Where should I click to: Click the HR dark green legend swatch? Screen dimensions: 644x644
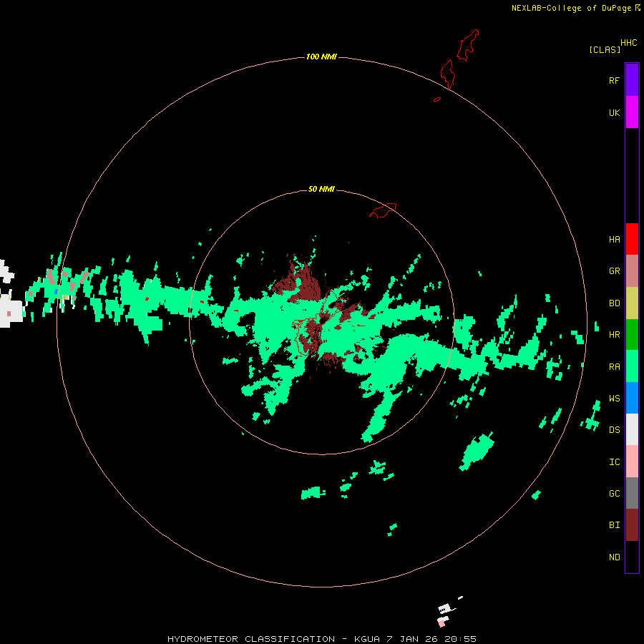click(632, 335)
